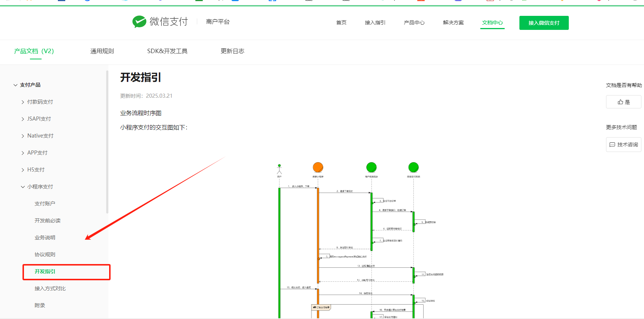Click the WeChat Pay green logo icon

(139, 22)
